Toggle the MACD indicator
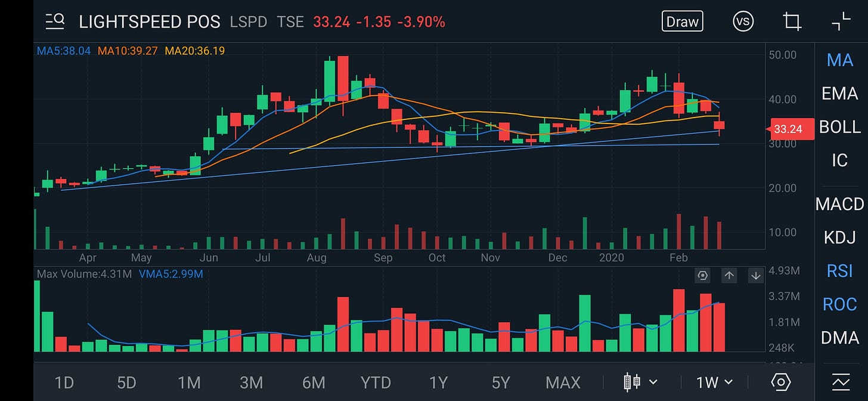 840,204
